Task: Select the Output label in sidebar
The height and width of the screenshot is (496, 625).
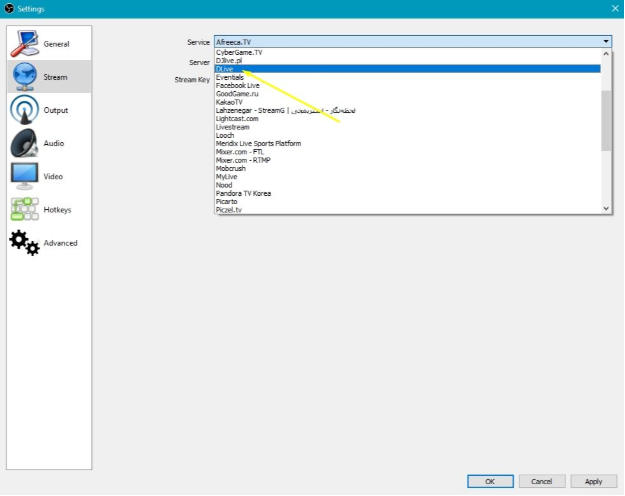Action: pyautogui.click(x=56, y=110)
